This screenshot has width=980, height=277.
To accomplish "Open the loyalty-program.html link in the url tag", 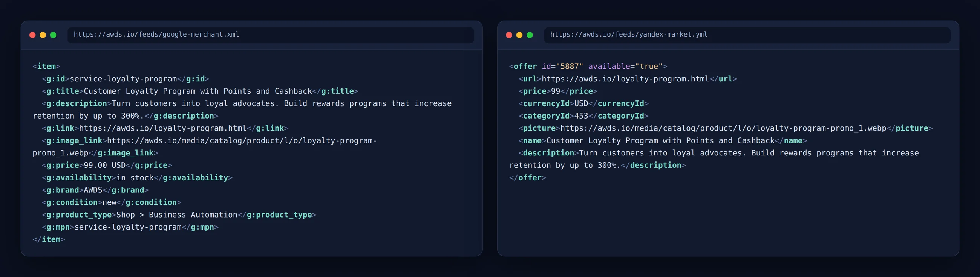I will point(625,79).
